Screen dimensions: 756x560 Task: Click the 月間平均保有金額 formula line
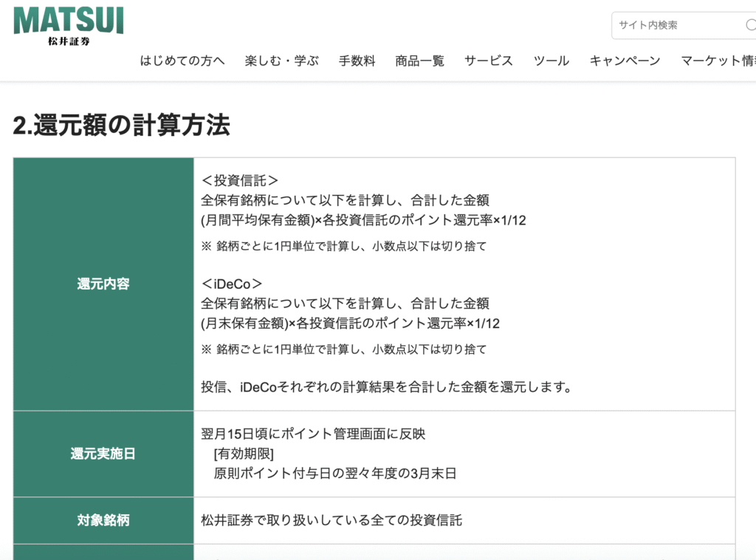(363, 220)
